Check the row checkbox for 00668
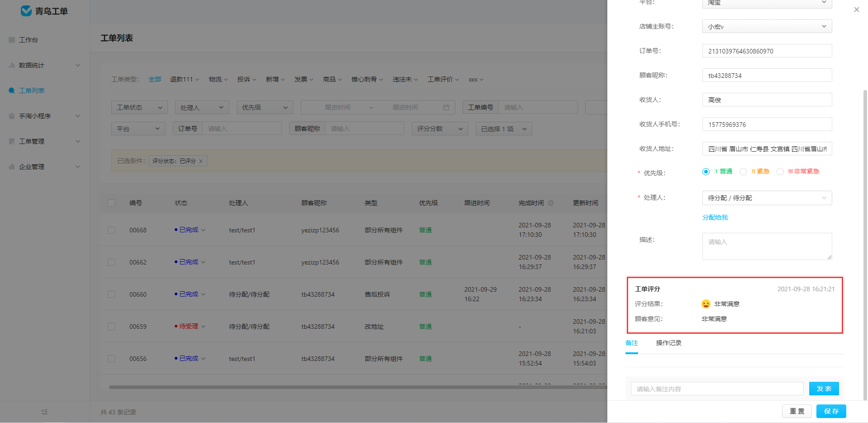The height and width of the screenshot is (423, 868). 111,230
